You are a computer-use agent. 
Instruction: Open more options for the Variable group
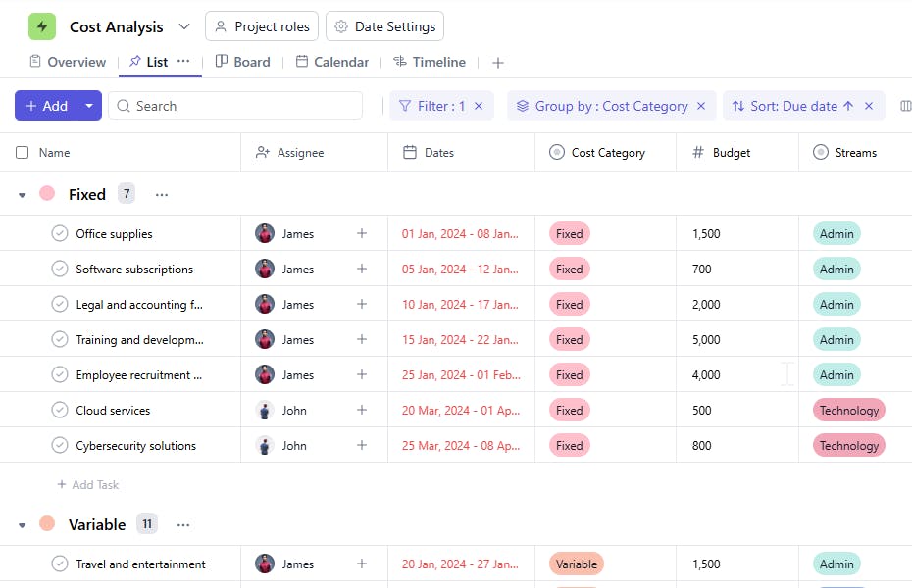tap(182, 525)
